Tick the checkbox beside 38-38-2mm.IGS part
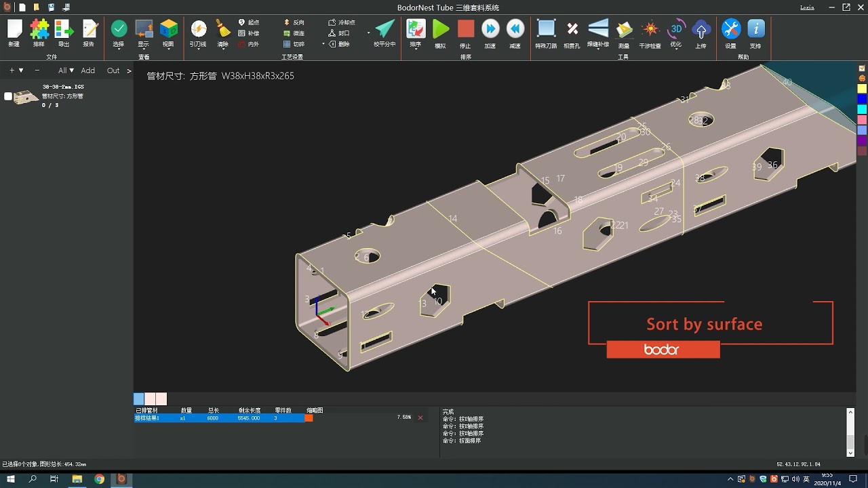This screenshot has width=868, height=488. [x=8, y=96]
